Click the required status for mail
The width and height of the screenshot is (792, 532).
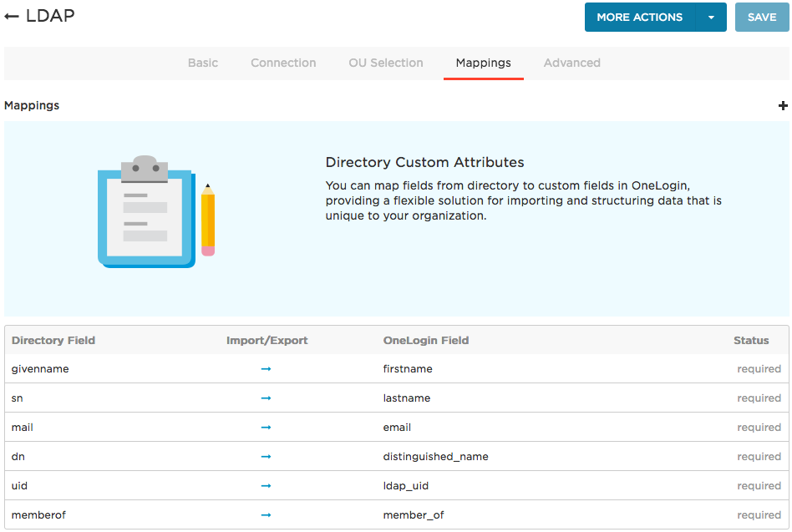[x=759, y=428]
